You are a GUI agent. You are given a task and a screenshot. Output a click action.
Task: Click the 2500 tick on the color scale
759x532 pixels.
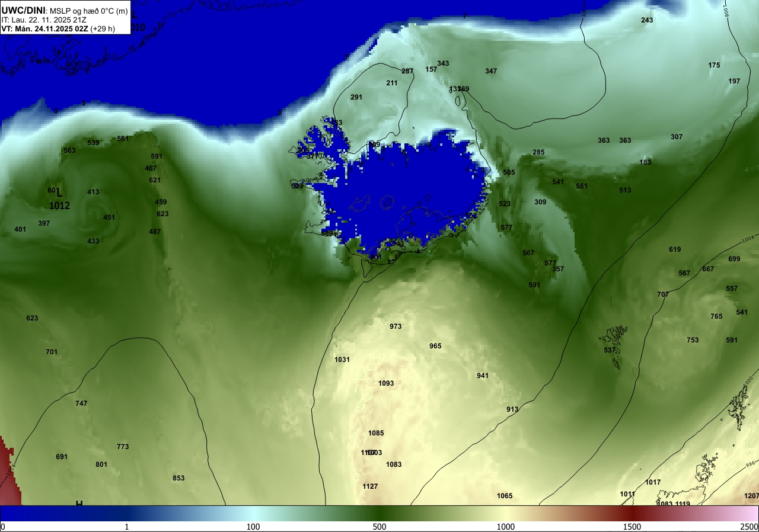pos(750,527)
